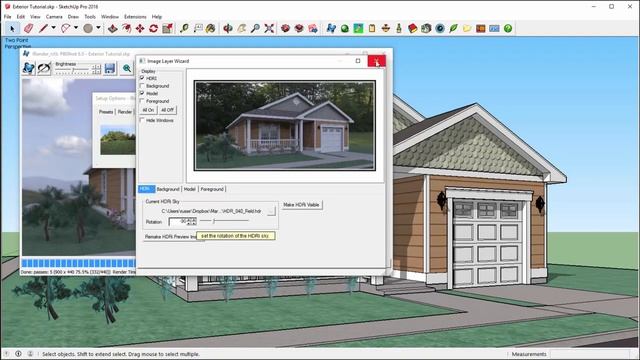Switch to the Model tab
640x360 pixels.
[189, 189]
